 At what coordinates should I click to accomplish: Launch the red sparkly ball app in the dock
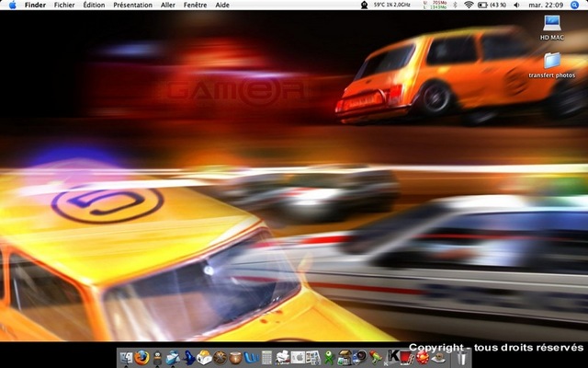pos(423,358)
